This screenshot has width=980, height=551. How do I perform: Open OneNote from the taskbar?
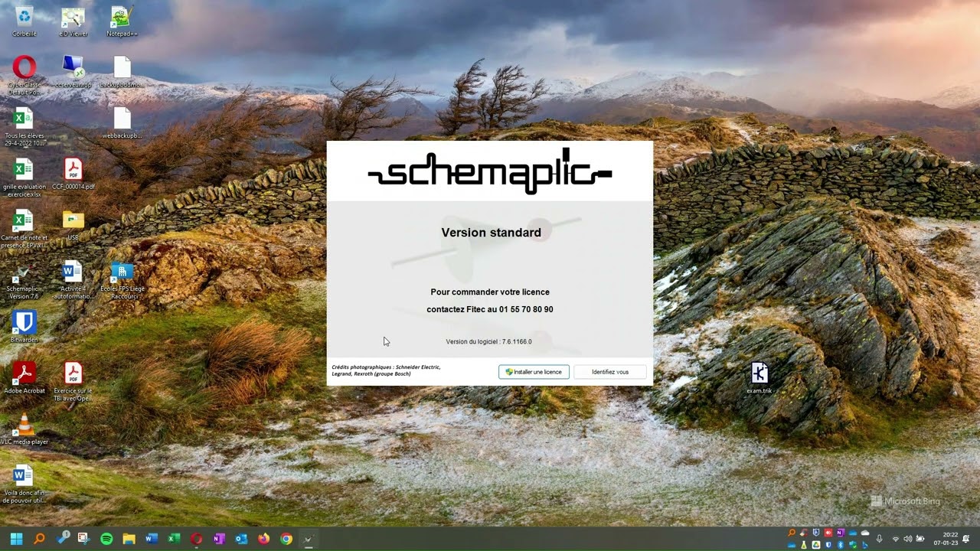[219, 539]
